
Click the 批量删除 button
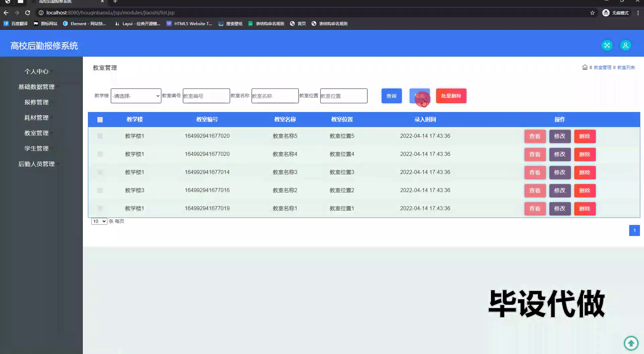(451, 96)
